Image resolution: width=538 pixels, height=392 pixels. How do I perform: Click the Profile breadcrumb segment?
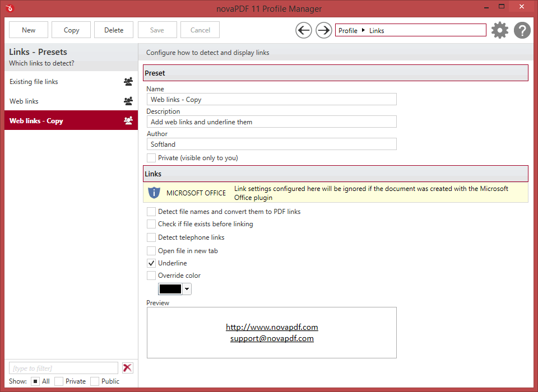point(348,31)
